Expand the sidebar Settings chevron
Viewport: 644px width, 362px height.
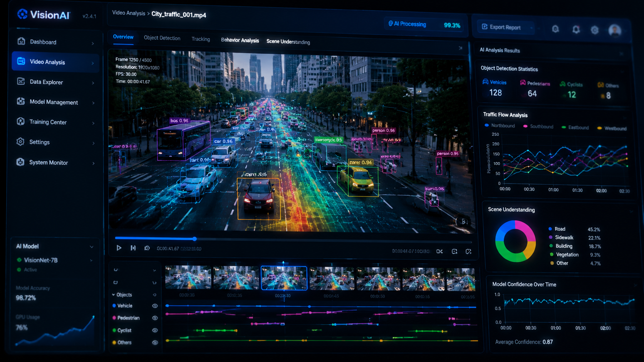point(93,143)
